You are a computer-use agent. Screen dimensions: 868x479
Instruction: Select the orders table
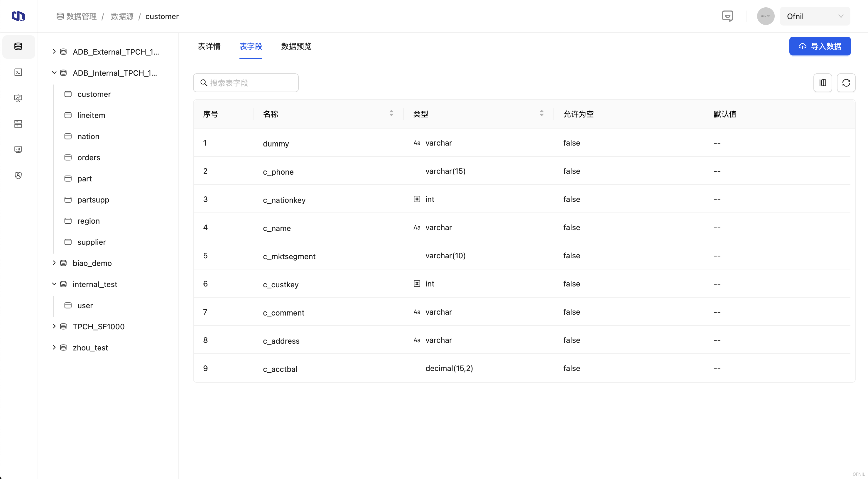(89, 157)
